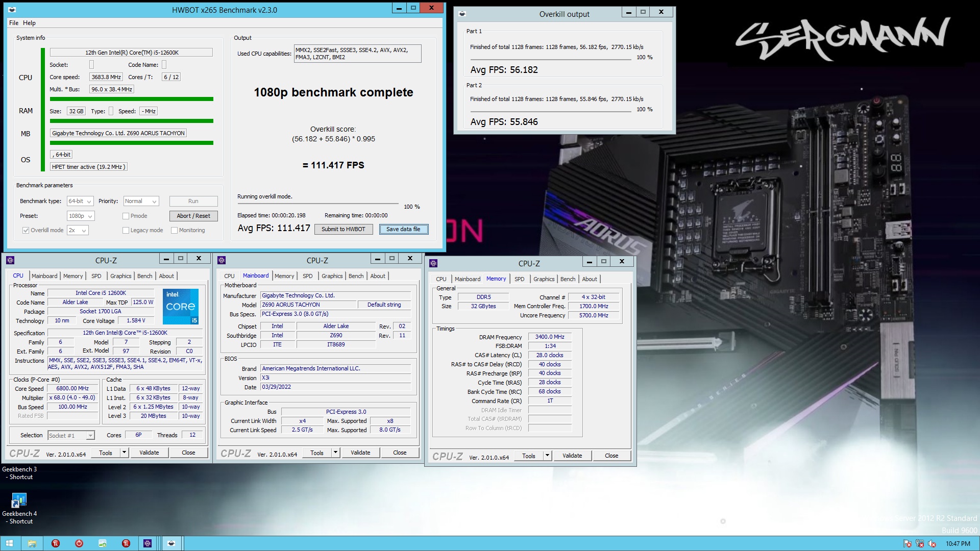Viewport: 980px width, 551px height.
Task: Switch to HWBOT x265 via its taskbar icon
Action: click(x=171, y=543)
